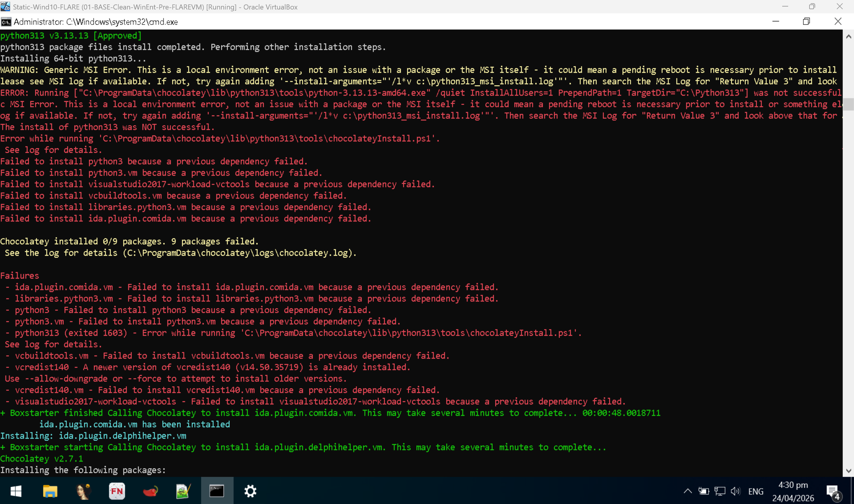This screenshot has height=504, width=854.
Task: Open Settings gear in the taskbar
Action: [x=250, y=491]
